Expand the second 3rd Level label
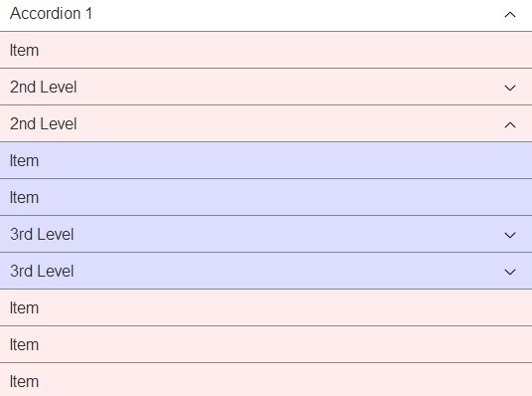The image size is (532, 396). (x=42, y=271)
